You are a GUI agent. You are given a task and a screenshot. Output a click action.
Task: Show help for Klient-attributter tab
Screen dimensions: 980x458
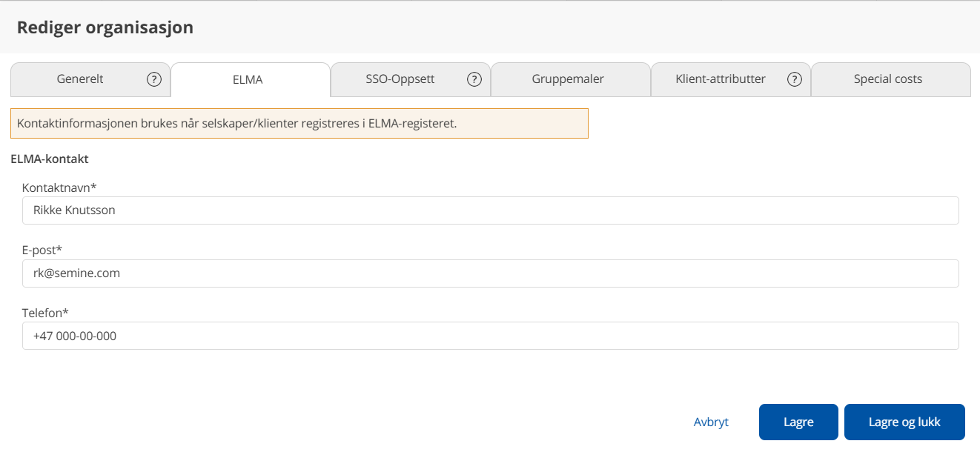[795, 79]
